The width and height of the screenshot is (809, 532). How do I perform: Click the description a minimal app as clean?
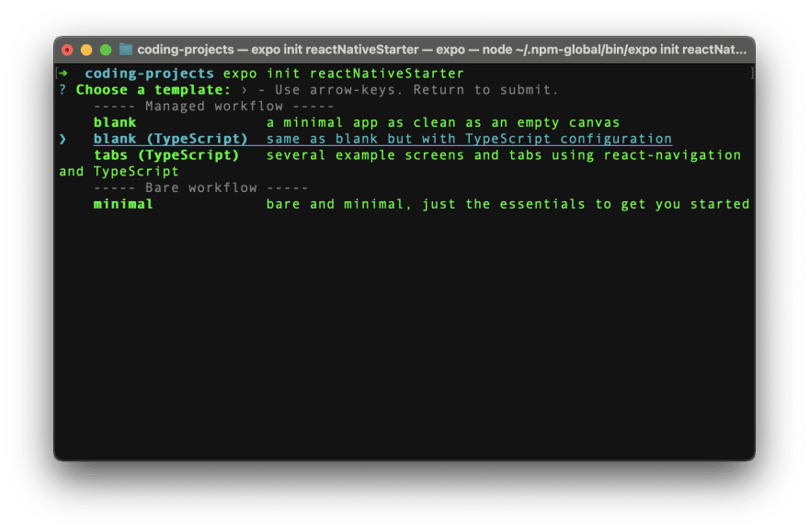coord(443,123)
